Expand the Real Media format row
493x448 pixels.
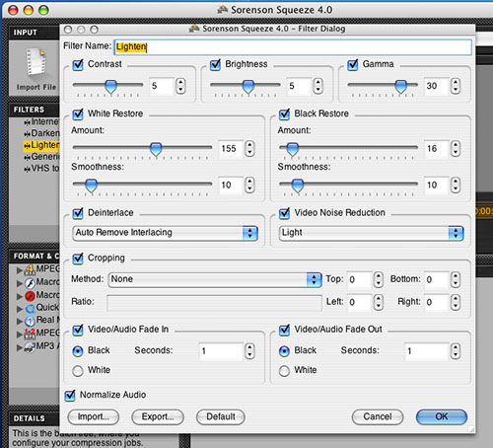click(20, 322)
